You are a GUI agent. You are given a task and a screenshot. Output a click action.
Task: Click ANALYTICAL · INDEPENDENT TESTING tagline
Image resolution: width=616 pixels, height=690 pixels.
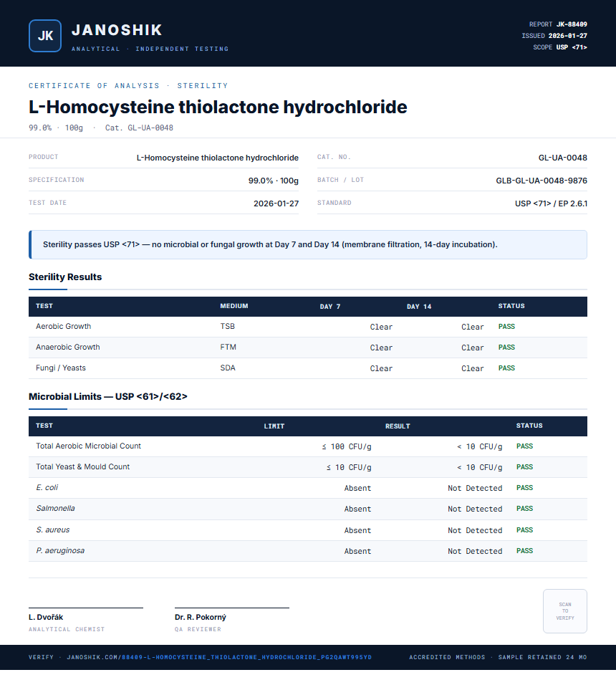[150, 49]
